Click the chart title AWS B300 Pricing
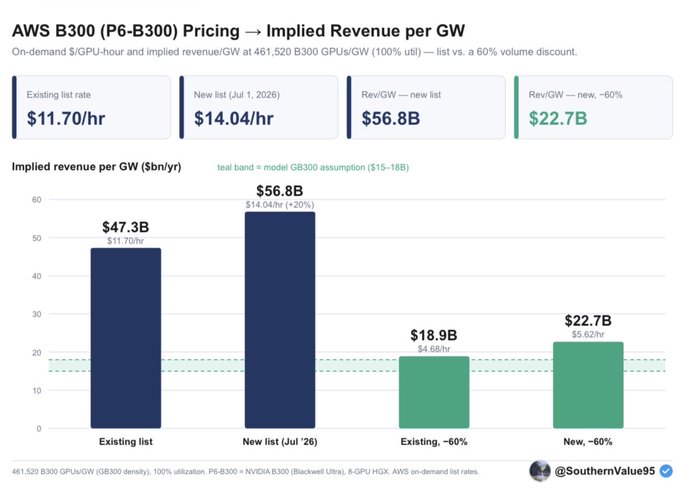This screenshot has width=680, height=489. (239, 31)
